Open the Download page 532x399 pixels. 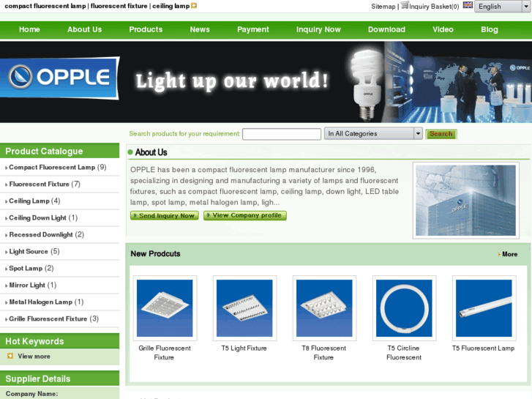387,29
